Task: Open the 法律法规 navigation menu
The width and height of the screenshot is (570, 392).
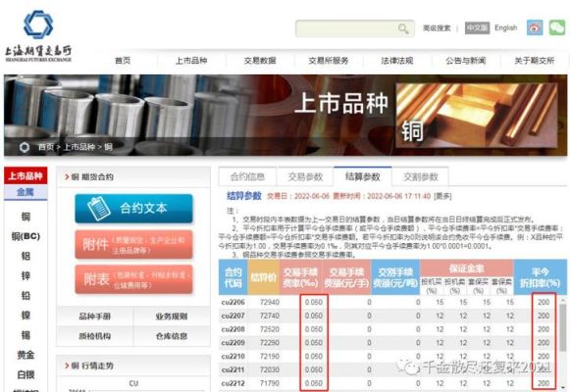Action: 397,61
